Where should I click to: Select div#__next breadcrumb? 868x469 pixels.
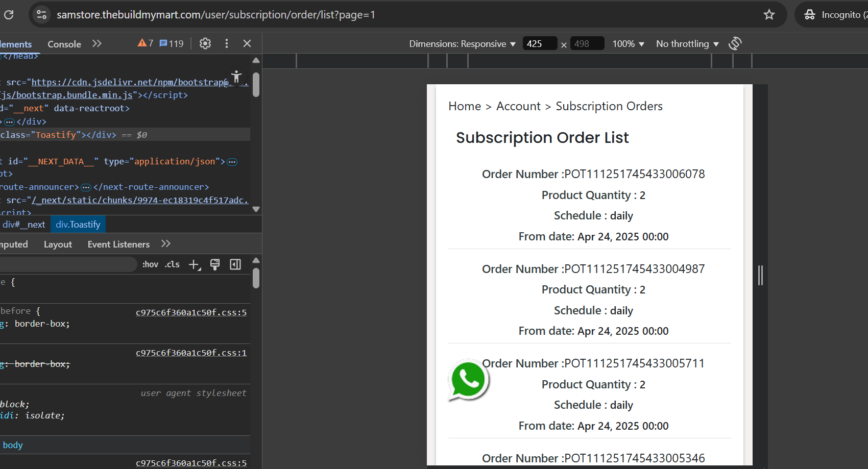23,225
